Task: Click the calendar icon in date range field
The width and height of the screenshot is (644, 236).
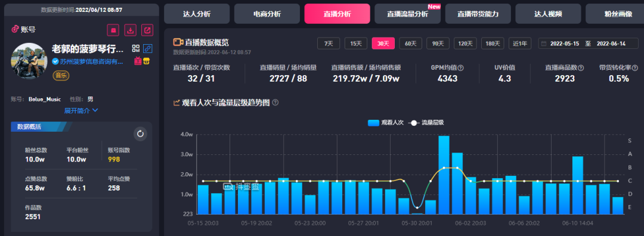Action: point(544,44)
